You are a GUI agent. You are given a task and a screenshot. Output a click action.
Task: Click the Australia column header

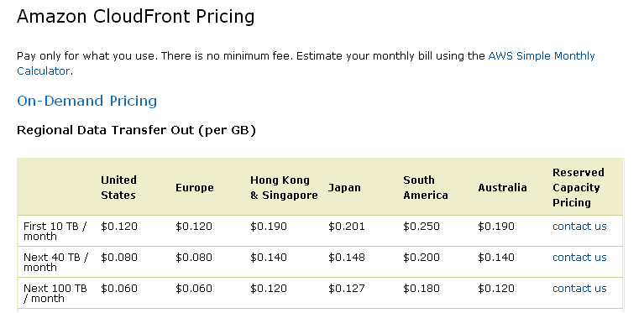[x=502, y=187]
